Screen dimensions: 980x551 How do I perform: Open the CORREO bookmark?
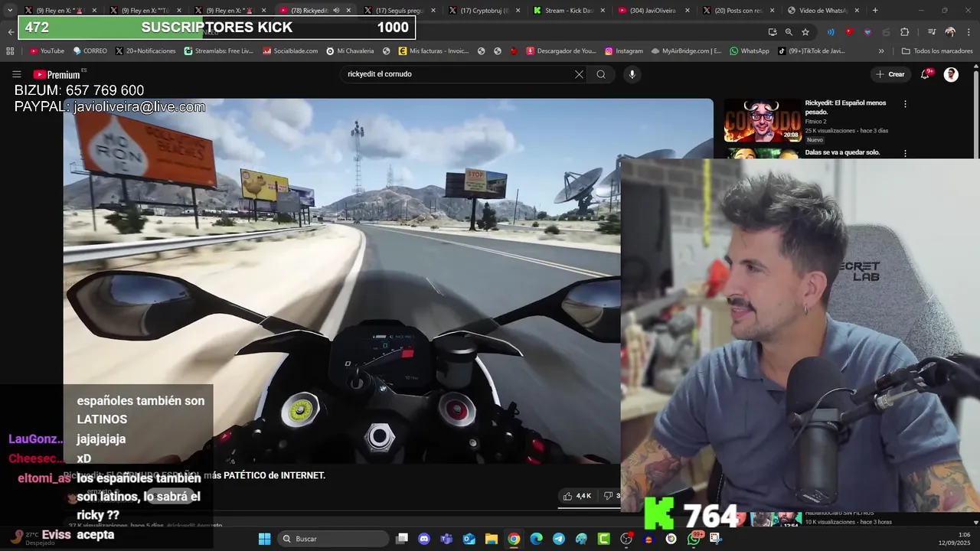[x=90, y=51]
